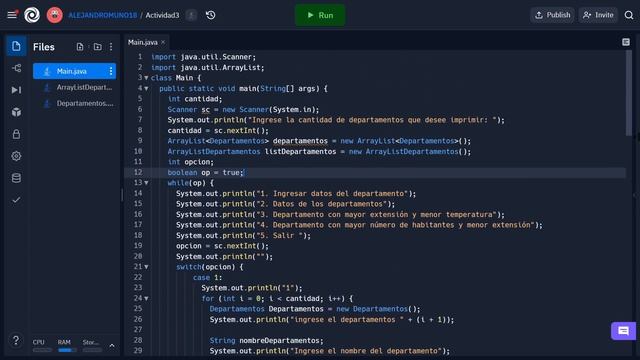Open the version history icon
640x360 pixels.
pos(211,15)
